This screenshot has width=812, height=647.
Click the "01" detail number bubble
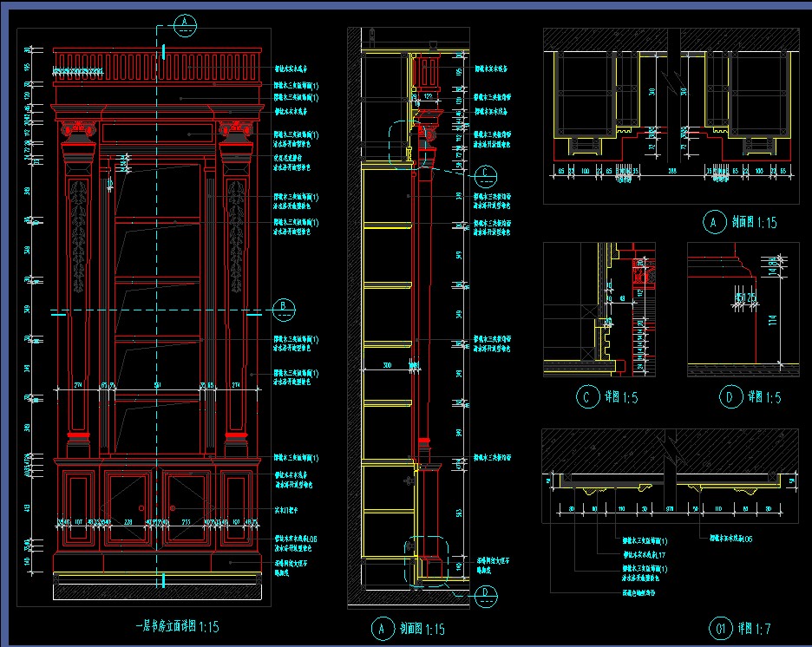721,629
